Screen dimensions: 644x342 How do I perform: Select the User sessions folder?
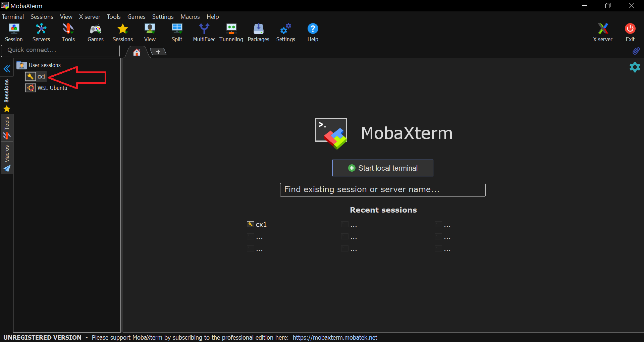click(x=39, y=65)
